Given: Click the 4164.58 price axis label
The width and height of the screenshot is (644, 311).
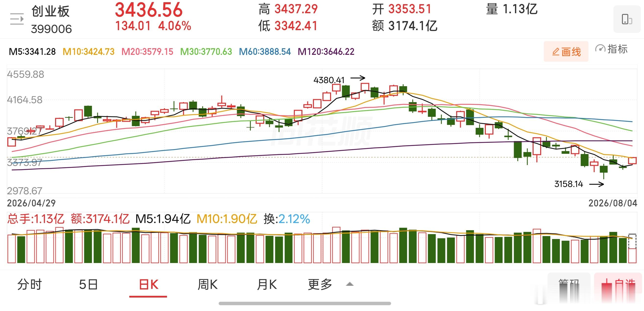Looking at the screenshot, I should (x=25, y=100).
